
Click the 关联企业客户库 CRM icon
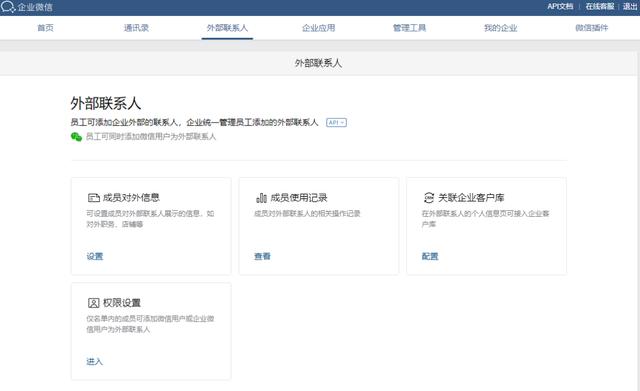[x=429, y=198]
